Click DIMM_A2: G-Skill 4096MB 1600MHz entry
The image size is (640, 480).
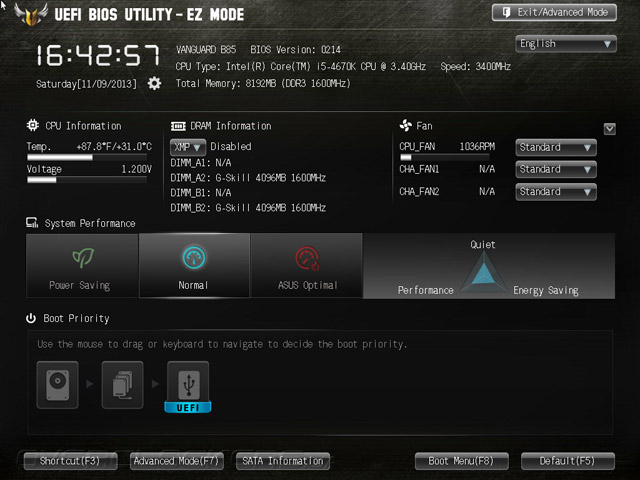point(248,178)
